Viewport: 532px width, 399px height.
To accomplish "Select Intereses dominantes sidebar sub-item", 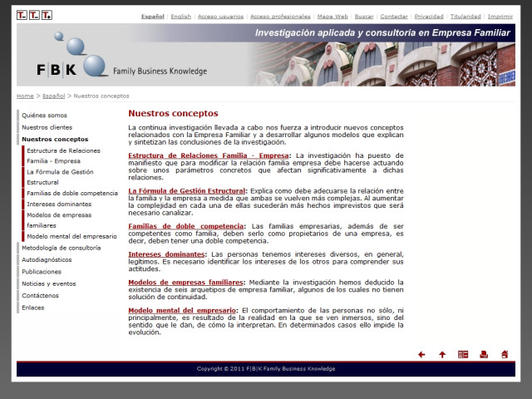I will [59, 204].
